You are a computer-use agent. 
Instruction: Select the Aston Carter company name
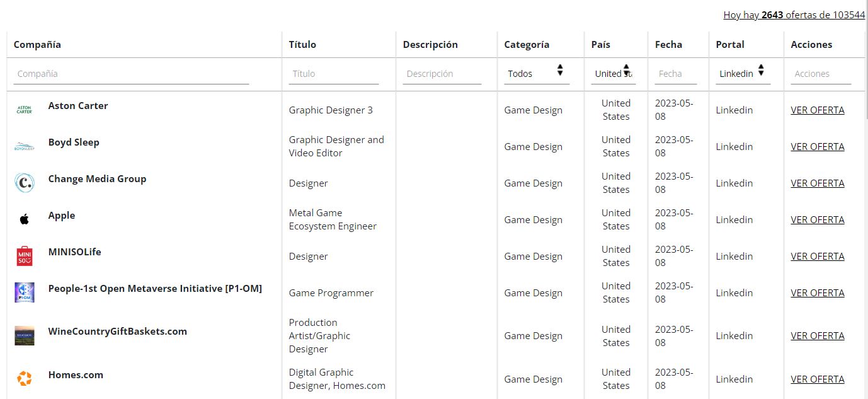[x=78, y=106]
